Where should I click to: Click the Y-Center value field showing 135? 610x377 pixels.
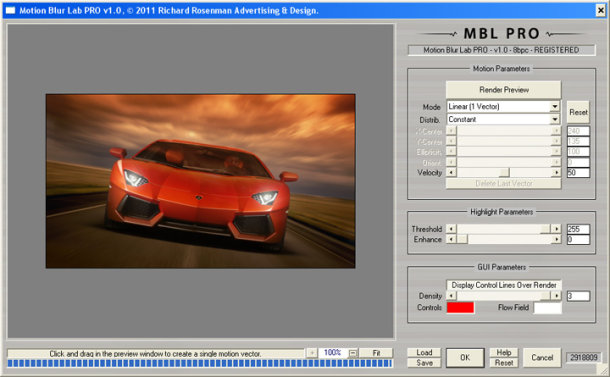coord(578,141)
